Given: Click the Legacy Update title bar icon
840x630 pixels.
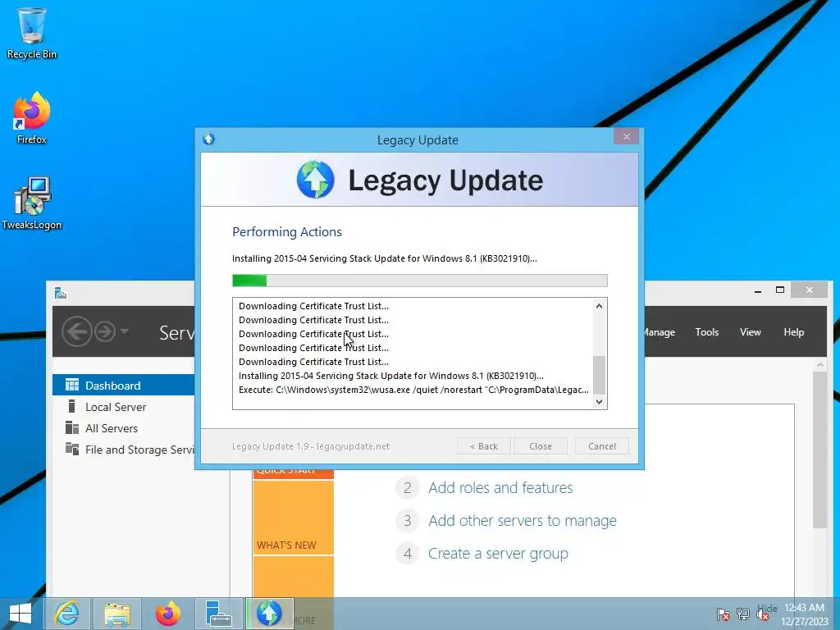Looking at the screenshot, I should (209, 139).
